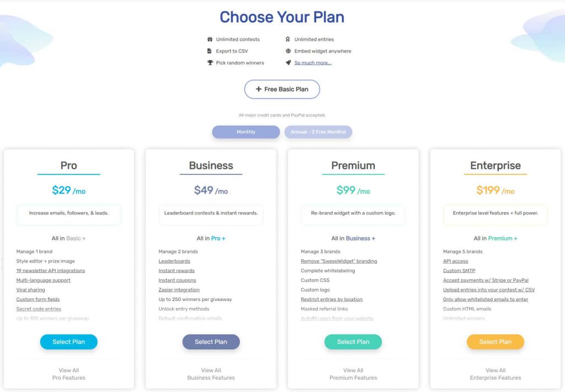565x392 pixels.
Task: Expand View All Enterprise Features
Action: [x=495, y=374]
